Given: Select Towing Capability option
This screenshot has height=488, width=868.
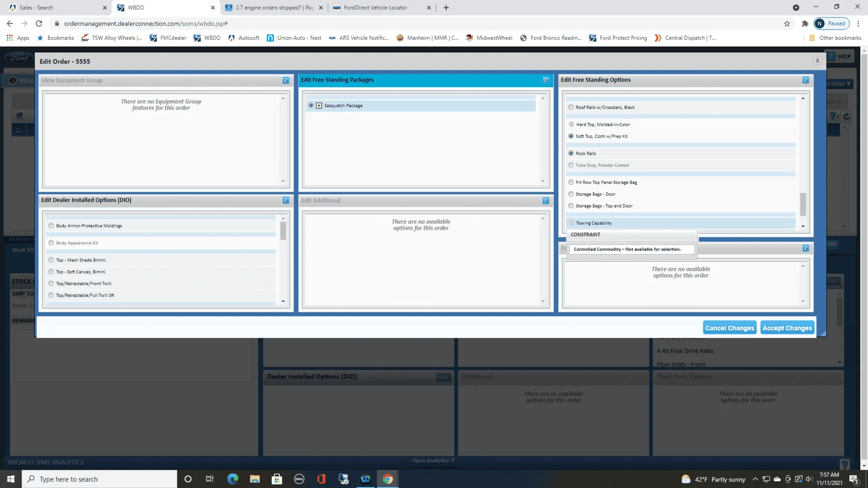Looking at the screenshot, I should coord(571,223).
